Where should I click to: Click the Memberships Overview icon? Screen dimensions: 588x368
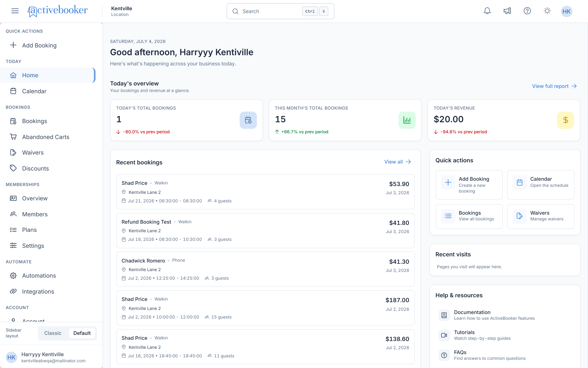[x=13, y=198]
